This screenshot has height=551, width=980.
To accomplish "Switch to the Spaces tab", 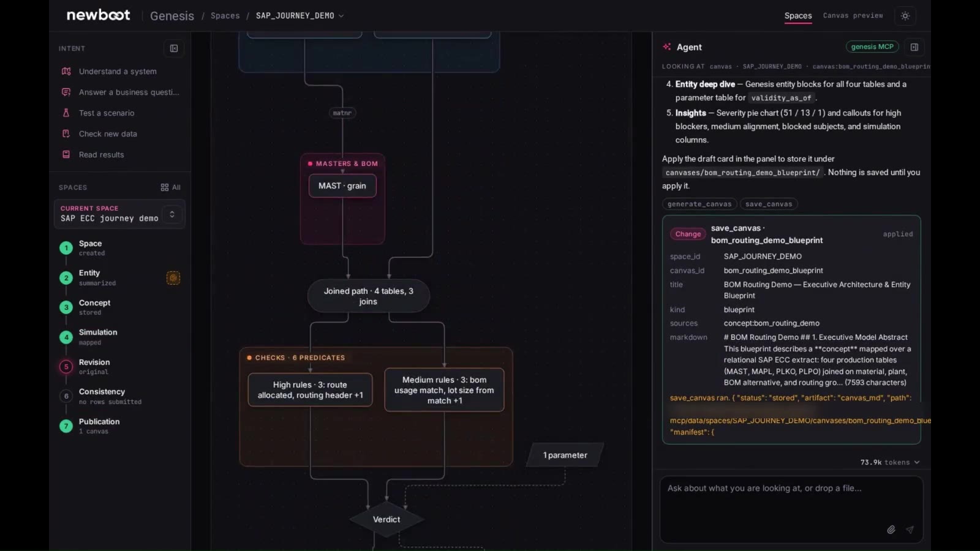I will (798, 16).
